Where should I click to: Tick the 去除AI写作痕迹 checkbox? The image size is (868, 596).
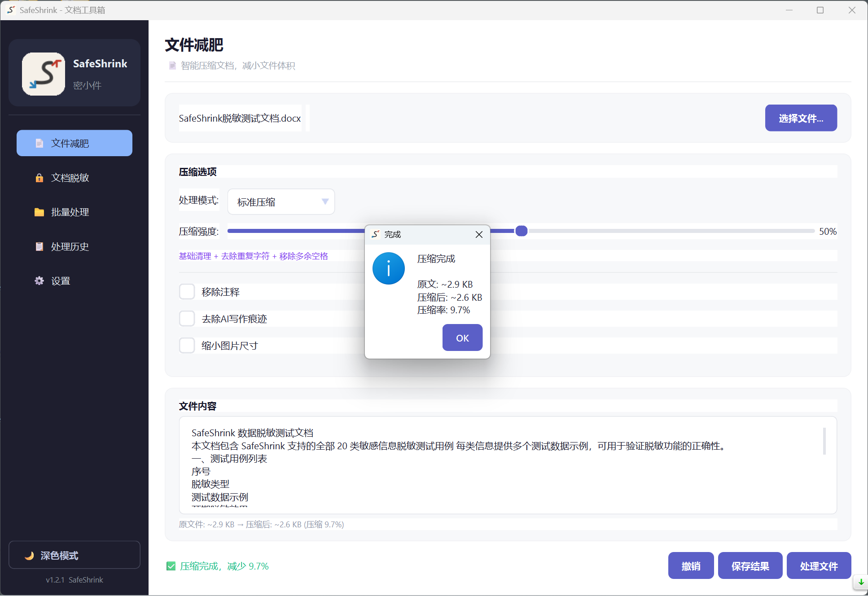(187, 319)
